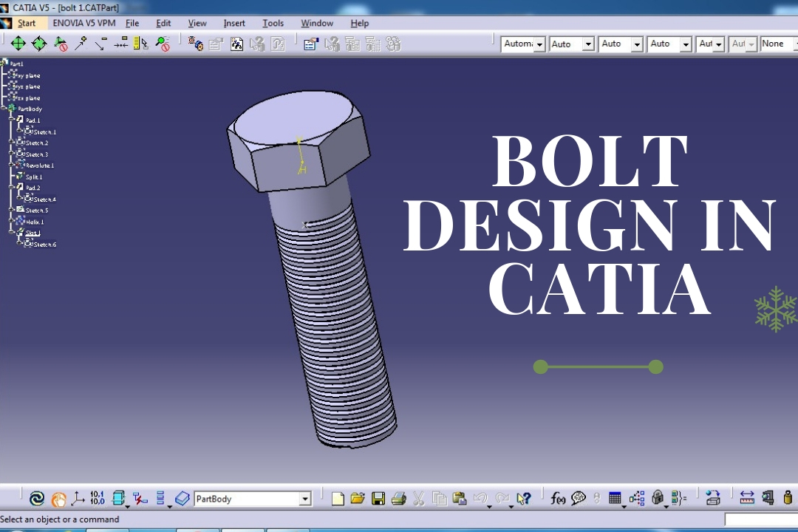The width and height of the screenshot is (798, 532).
Task: Open a file with folder icon
Action: pos(358,498)
